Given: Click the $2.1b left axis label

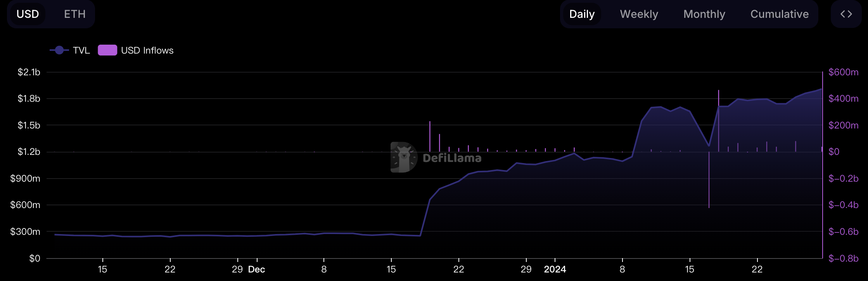Looking at the screenshot, I should 29,72.
